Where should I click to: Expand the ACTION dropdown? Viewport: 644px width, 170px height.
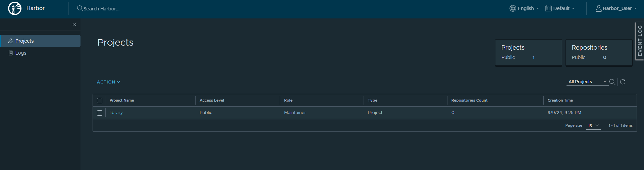pos(108,82)
